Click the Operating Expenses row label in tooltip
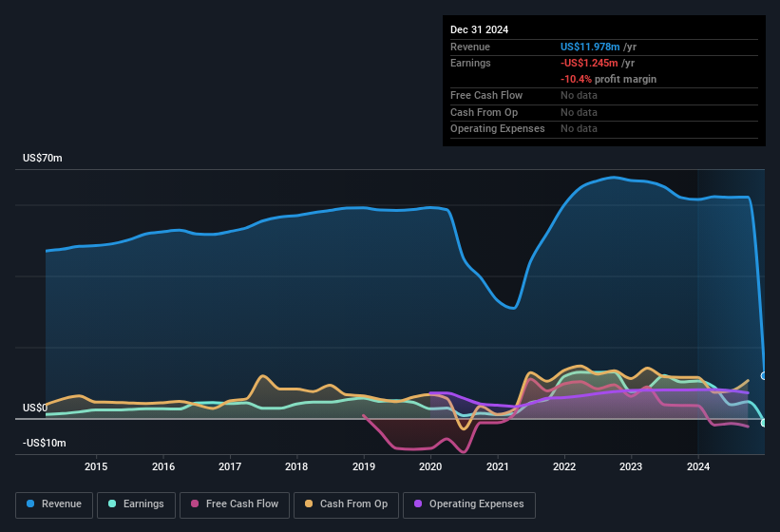Viewport: 780px width, 532px height. [x=498, y=129]
